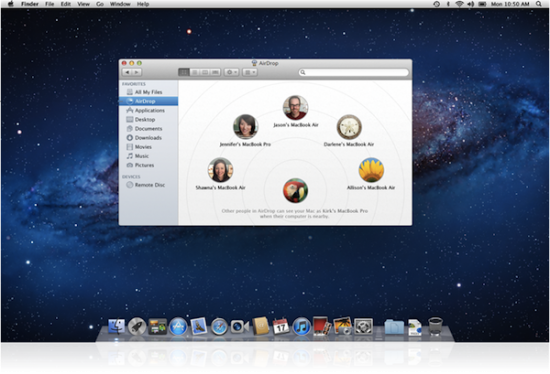The image size is (550, 374).
Task: Open the Edit menu
Action: point(66,4)
